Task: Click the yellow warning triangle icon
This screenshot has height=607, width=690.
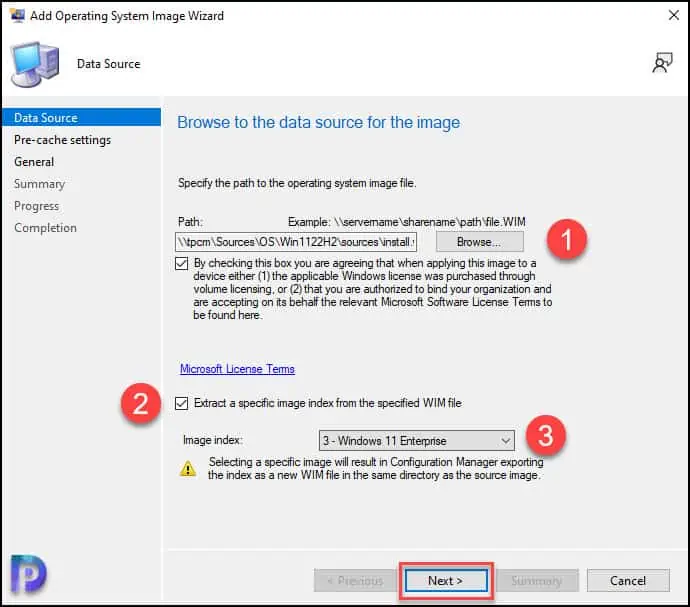Action: tap(188, 469)
